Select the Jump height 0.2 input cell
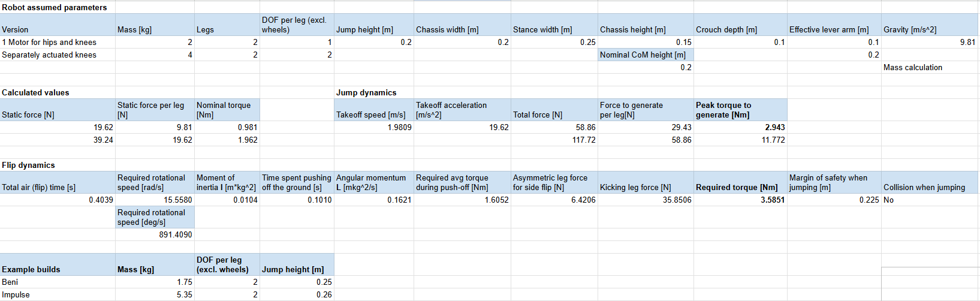The image size is (980, 301). [x=374, y=42]
